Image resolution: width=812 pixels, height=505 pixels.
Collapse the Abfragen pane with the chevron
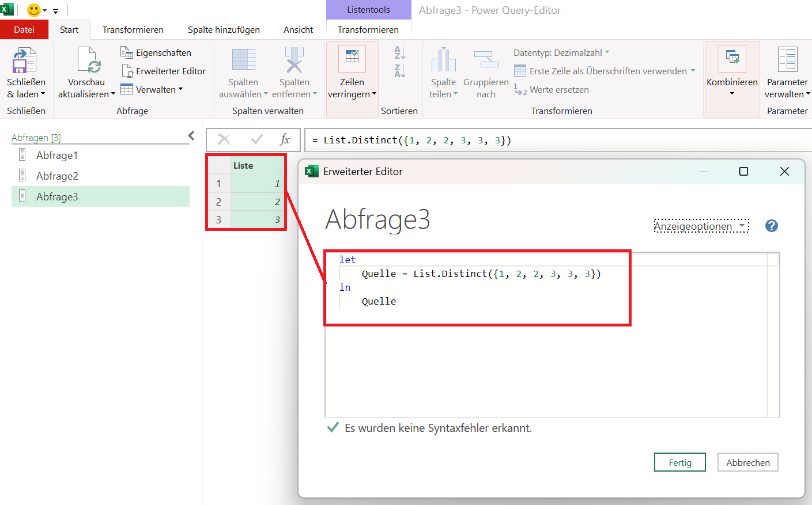click(x=191, y=136)
